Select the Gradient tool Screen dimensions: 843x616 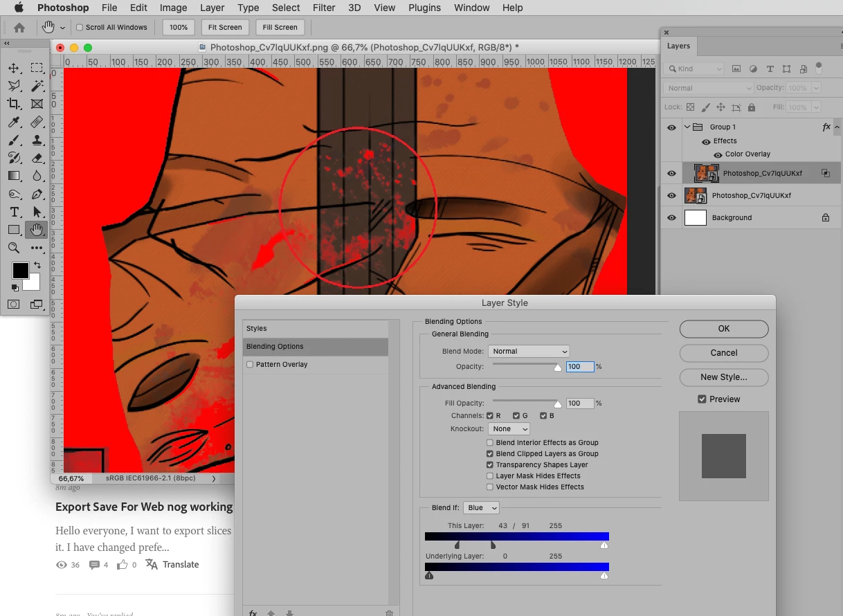[14, 176]
